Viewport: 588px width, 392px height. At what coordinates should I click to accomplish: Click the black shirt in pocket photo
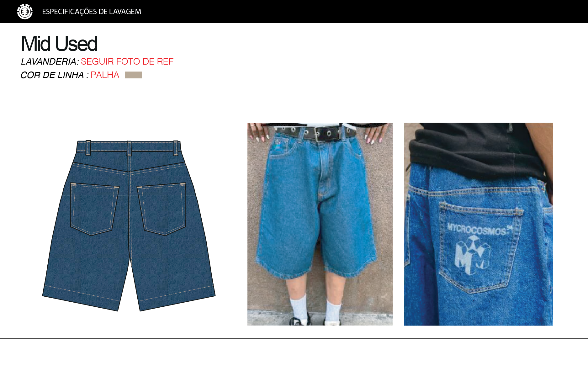[477, 151]
